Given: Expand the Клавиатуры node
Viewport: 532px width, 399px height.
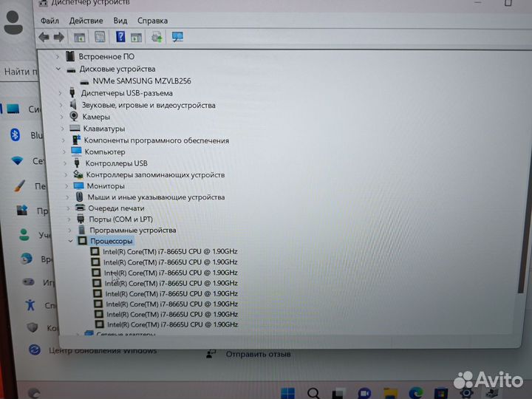Looking at the screenshot, I should click(63, 129).
